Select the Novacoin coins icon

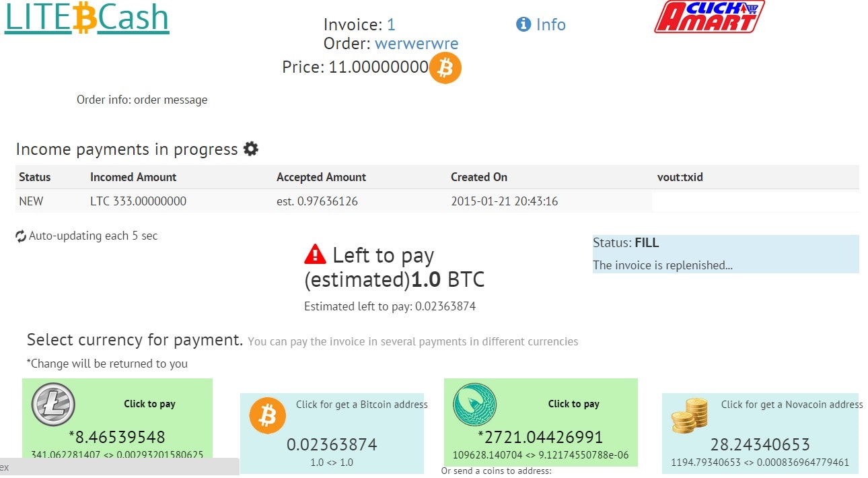689,415
